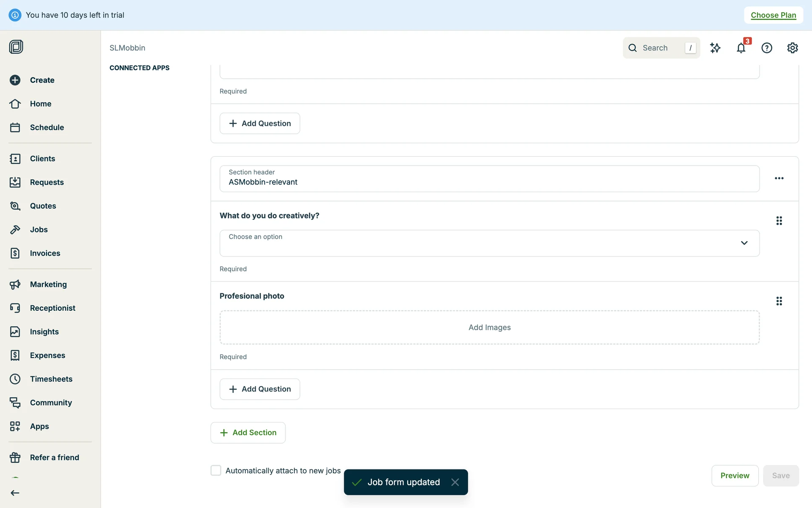Click the Add Section button
Screen dimensions: 812x508
[248, 432]
